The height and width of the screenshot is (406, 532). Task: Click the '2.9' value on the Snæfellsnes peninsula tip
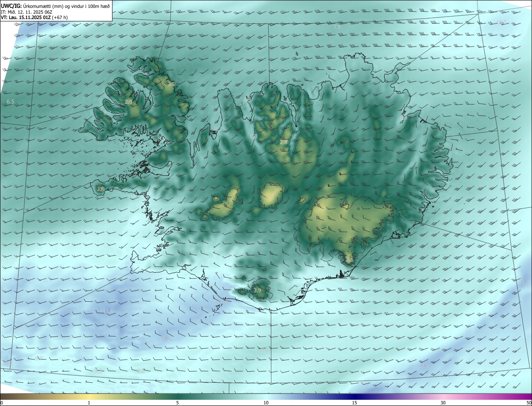101,189
